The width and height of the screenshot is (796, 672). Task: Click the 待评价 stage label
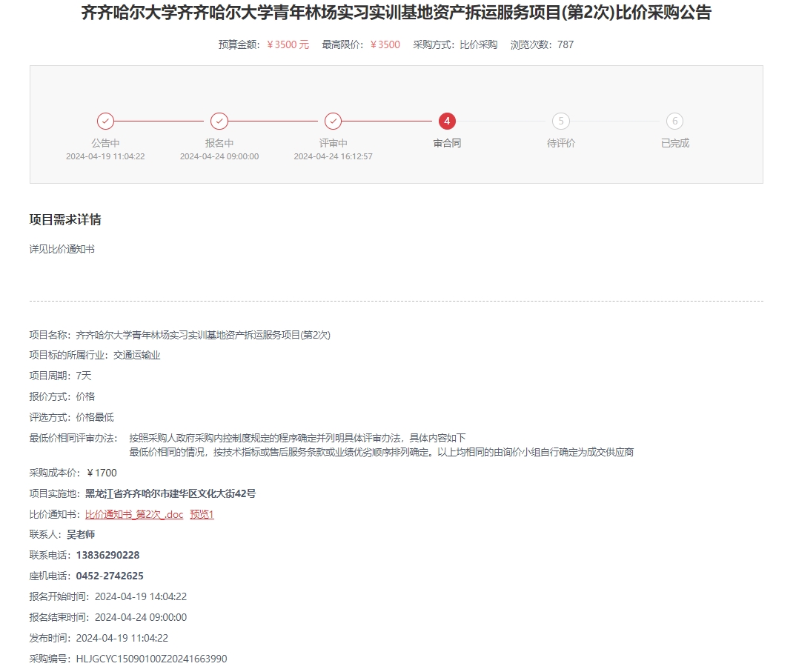[x=561, y=143]
